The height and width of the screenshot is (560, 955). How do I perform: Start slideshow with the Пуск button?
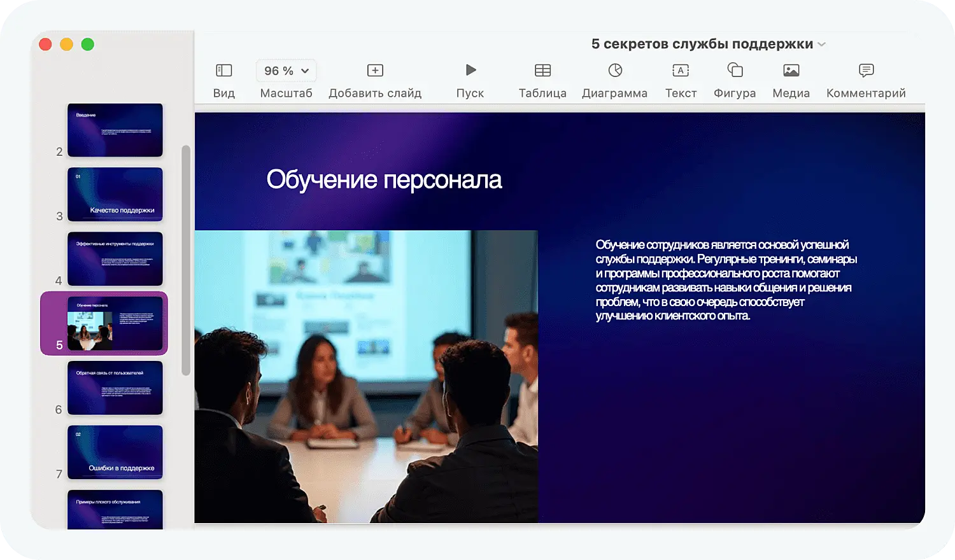[x=470, y=71]
